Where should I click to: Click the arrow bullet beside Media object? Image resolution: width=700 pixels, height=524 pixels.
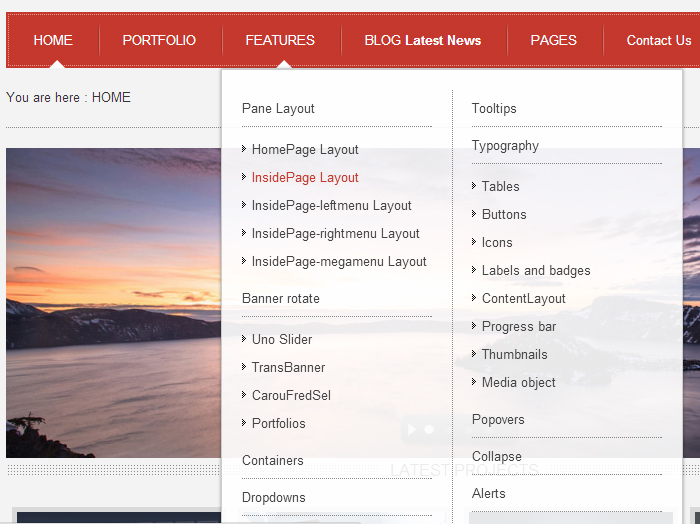click(474, 382)
